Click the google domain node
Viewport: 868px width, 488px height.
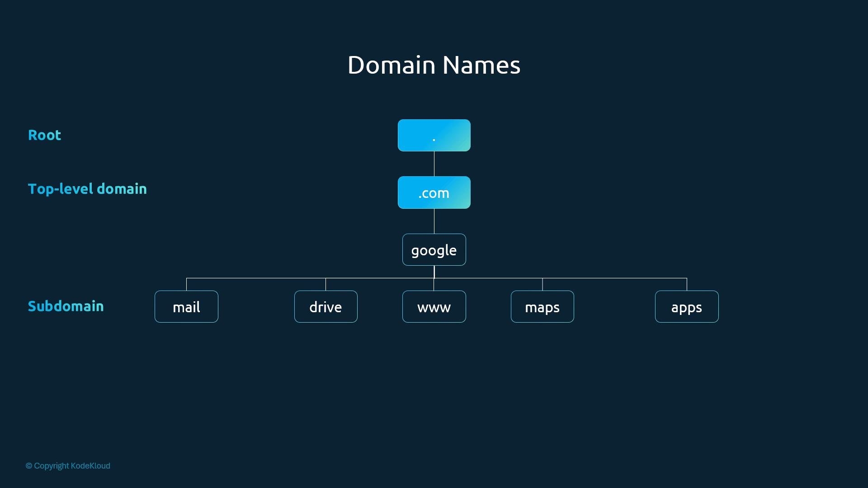[434, 249]
